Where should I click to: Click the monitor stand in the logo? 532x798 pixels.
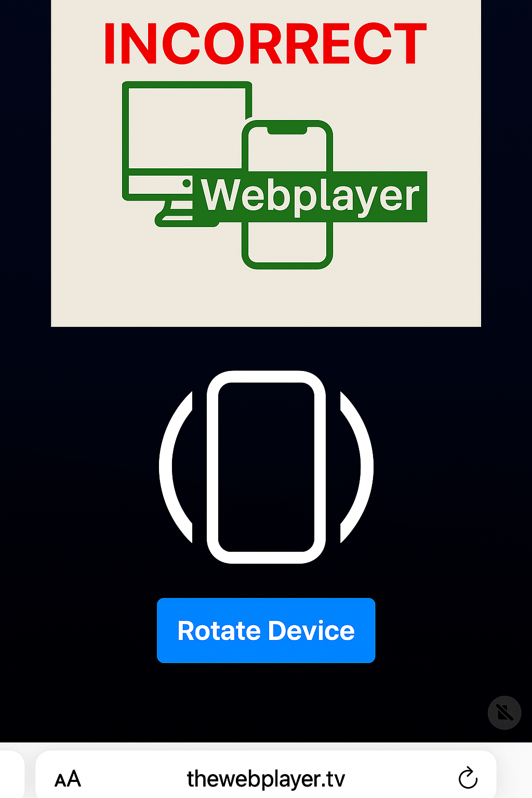point(177,214)
